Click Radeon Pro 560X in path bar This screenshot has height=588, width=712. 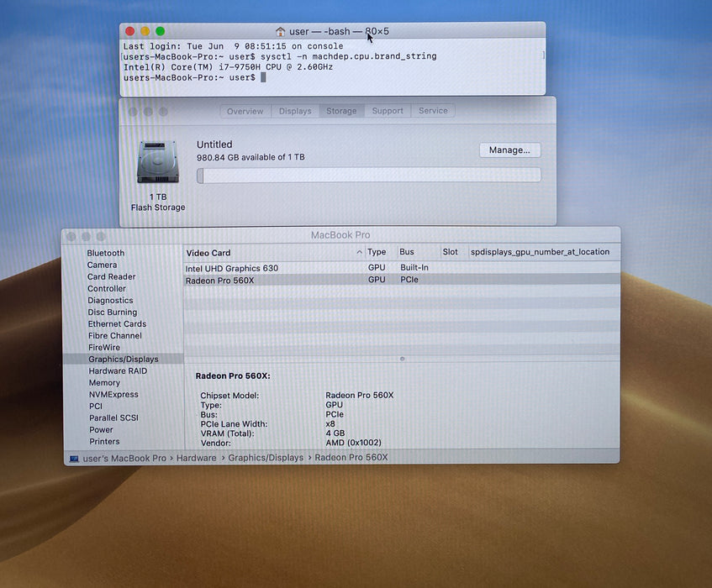(351, 457)
